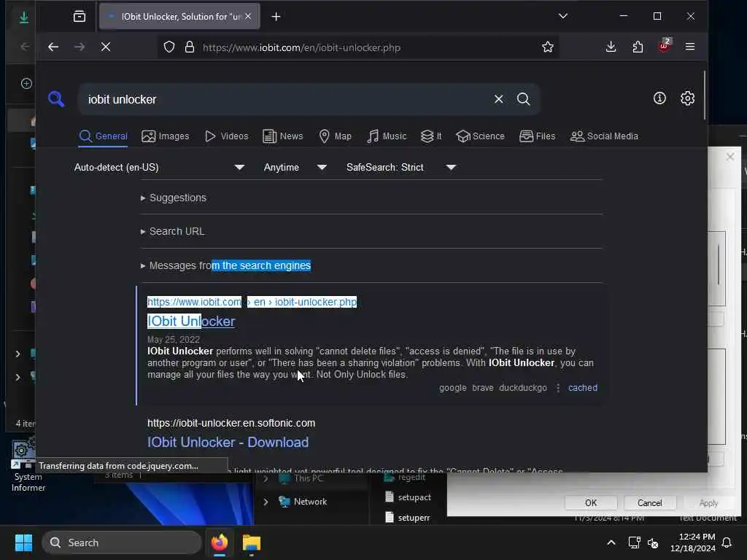The image size is (747, 560).
Task: Switch to the Videos category tab
Action: (x=227, y=136)
